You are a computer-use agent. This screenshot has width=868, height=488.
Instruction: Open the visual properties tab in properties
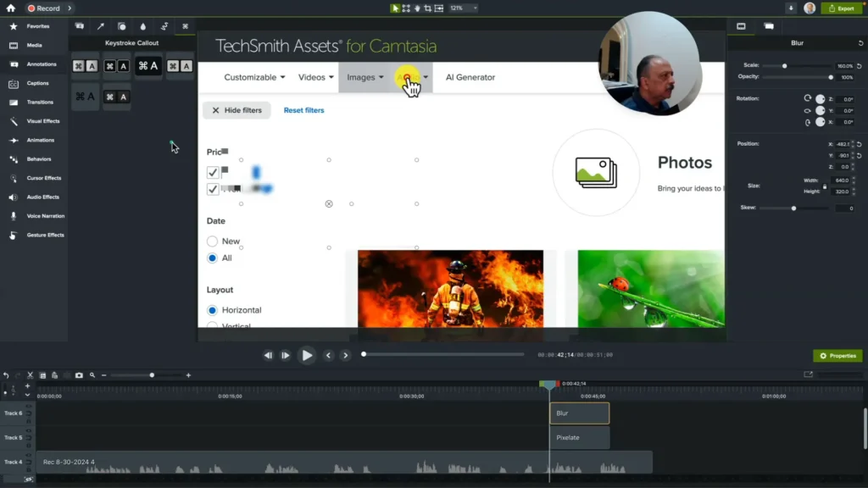tap(741, 26)
